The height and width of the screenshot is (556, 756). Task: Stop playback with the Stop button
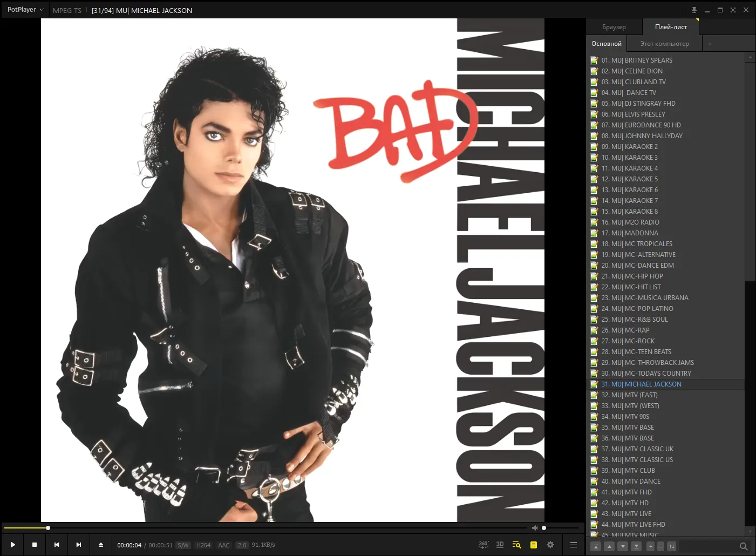(x=35, y=545)
